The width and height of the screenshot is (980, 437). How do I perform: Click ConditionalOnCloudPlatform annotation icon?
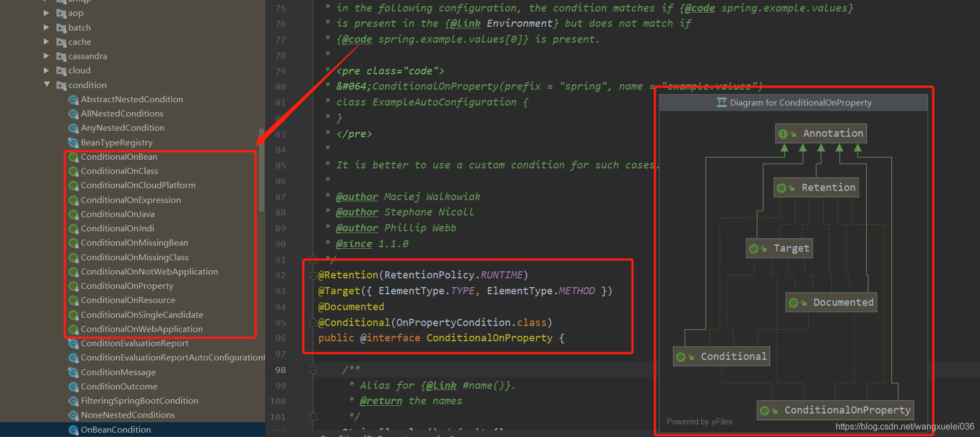point(73,185)
